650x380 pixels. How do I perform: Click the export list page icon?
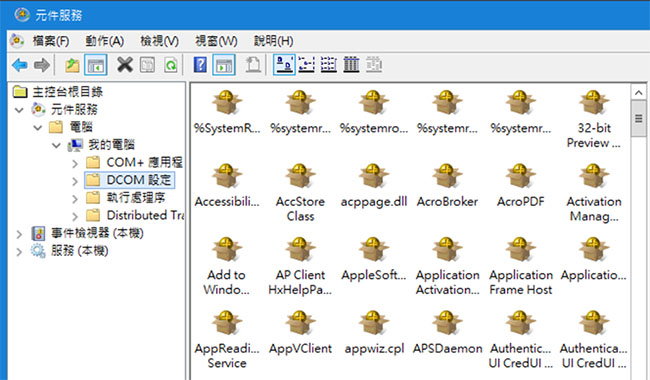[x=253, y=65]
